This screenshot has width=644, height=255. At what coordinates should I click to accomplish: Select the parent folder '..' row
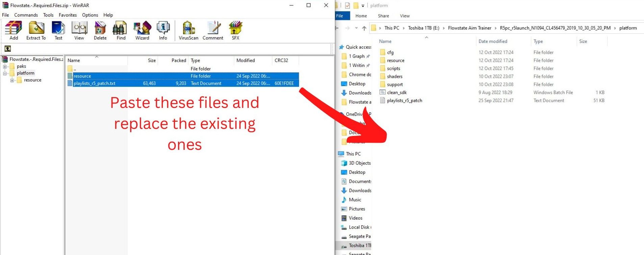(182, 69)
